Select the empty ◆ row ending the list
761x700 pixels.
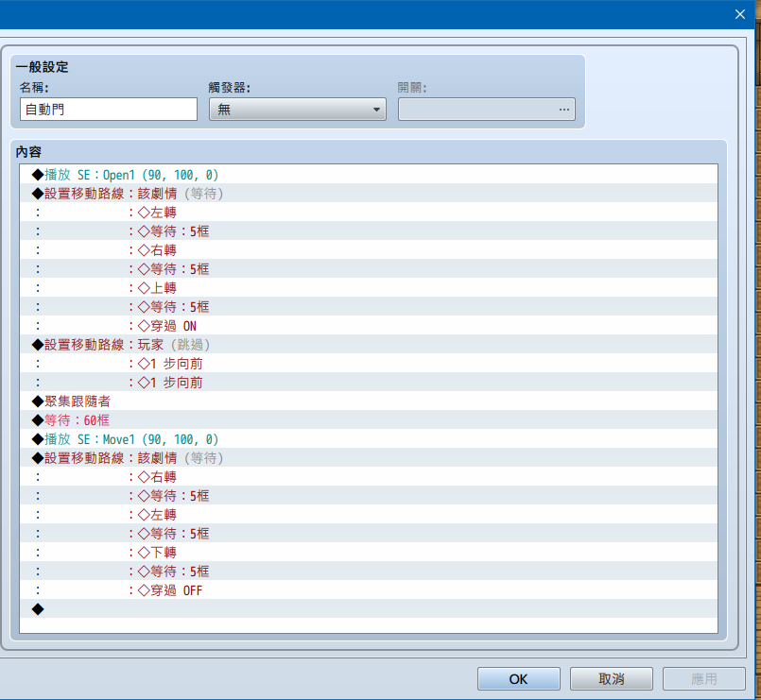(369, 609)
